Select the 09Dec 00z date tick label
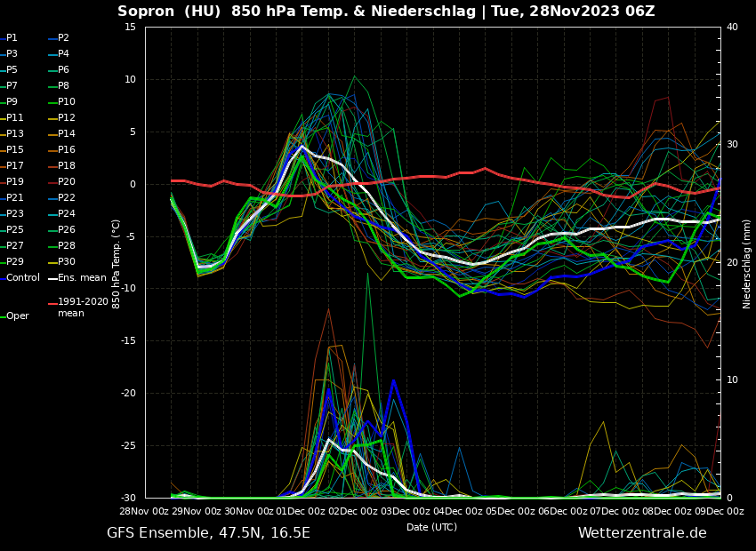The width and height of the screenshot is (756, 551). click(x=720, y=511)
